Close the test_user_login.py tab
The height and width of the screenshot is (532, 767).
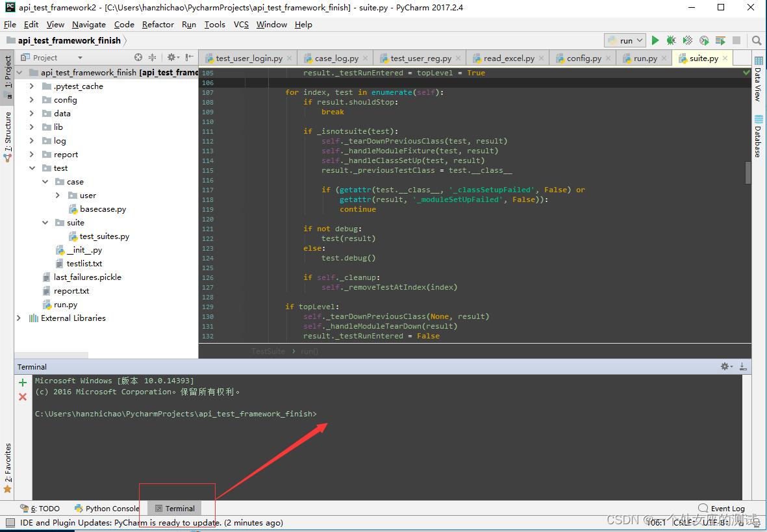pos(289,58)
